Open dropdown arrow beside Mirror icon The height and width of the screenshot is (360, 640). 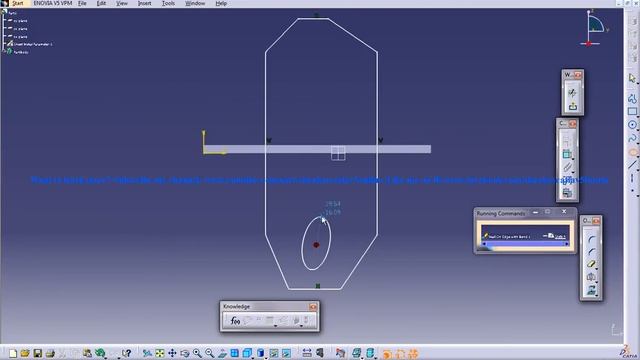[597, 282]
